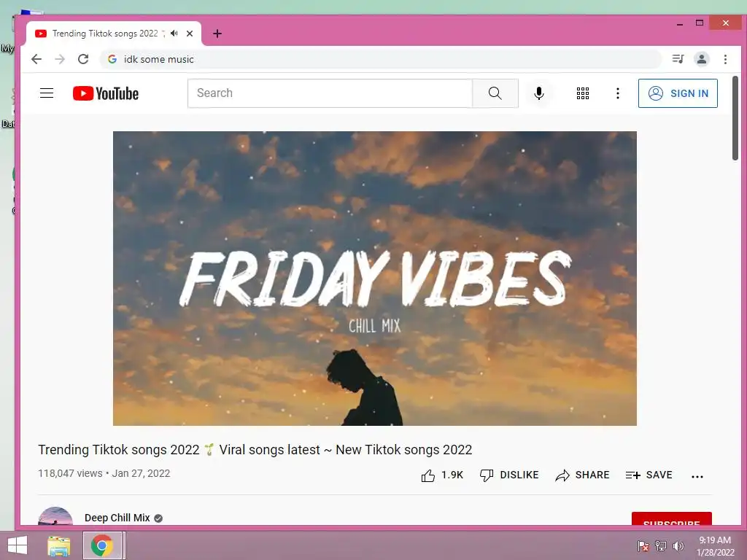Click the Deep Chill Mix channel avatar
747x560 pixels.
click(55, 516)
